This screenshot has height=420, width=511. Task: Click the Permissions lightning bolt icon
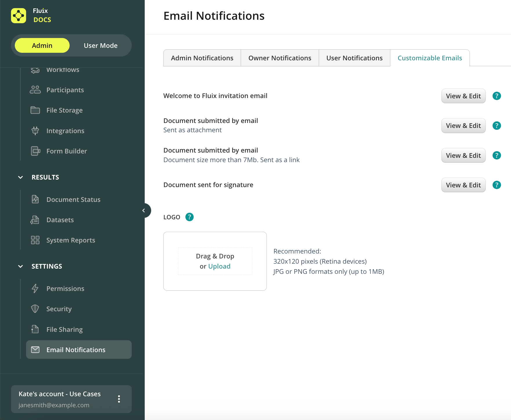[35, 289]
